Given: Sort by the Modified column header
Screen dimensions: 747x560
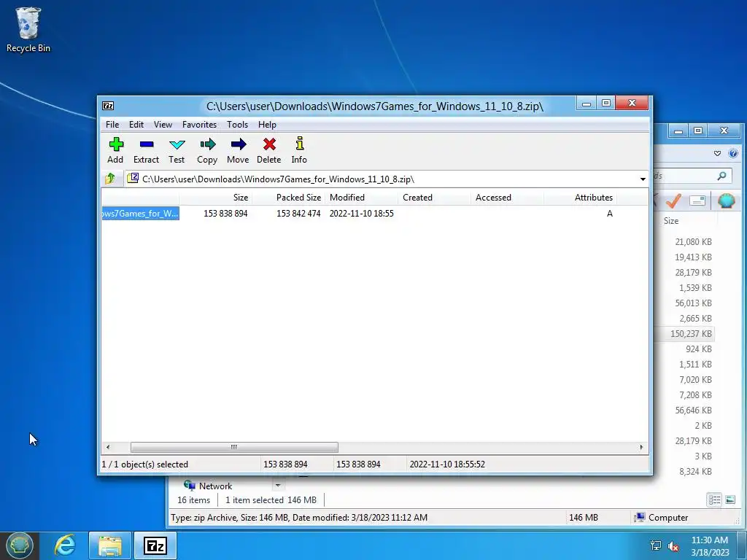Looking at the screenshot, I should 362,197.
